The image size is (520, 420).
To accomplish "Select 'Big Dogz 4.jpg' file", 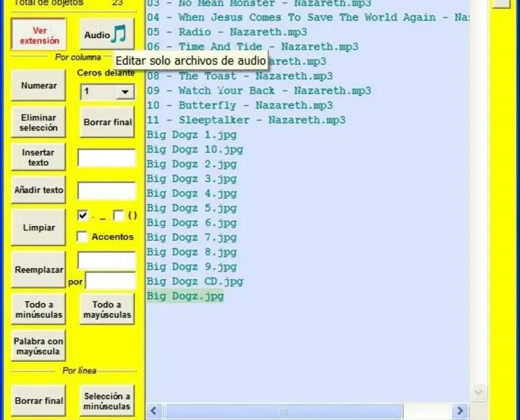I will point(192,193).
